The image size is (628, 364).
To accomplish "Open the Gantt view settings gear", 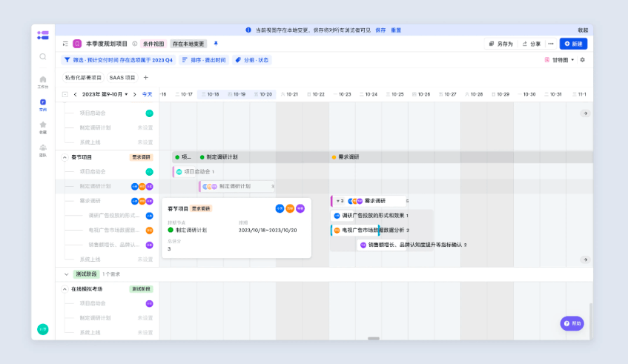I will (x=583, y=59).
